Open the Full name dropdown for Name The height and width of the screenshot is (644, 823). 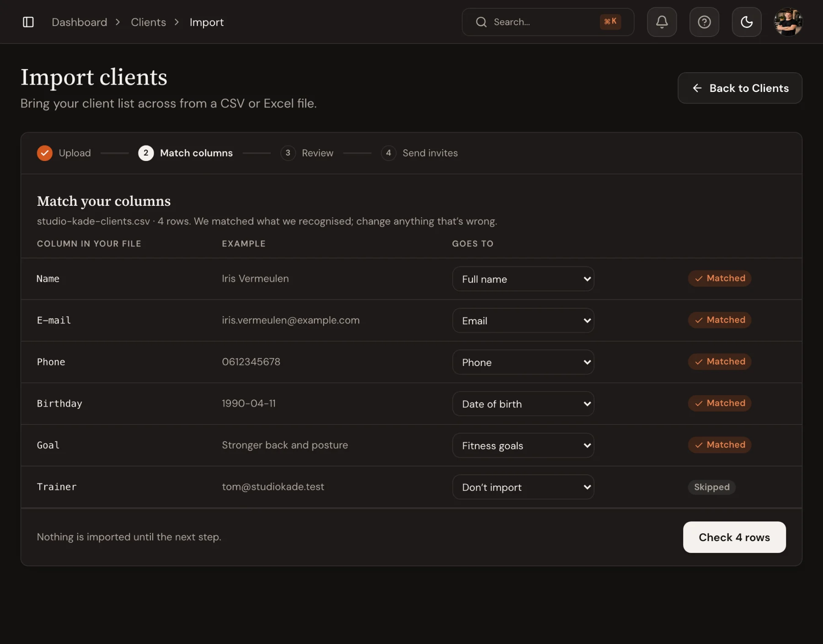[523, 279]
